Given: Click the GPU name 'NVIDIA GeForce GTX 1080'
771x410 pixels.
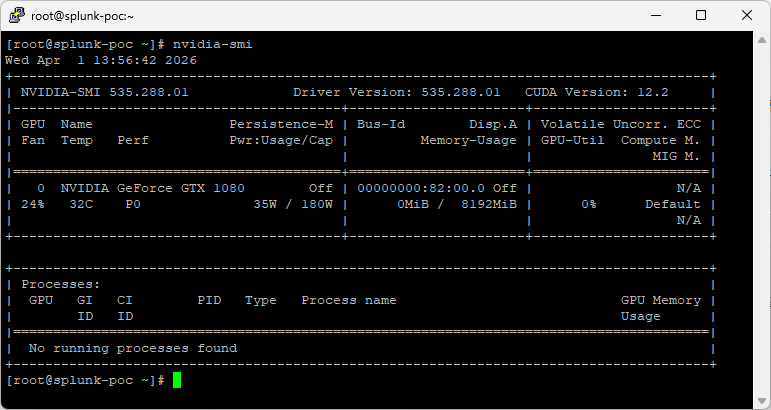Looking at the screenshot, I should coord(152,188).
